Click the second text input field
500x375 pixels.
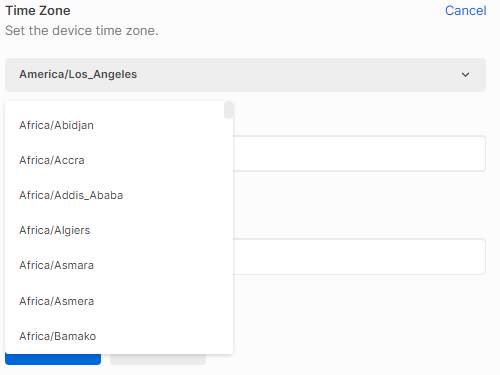pos(359,256)
